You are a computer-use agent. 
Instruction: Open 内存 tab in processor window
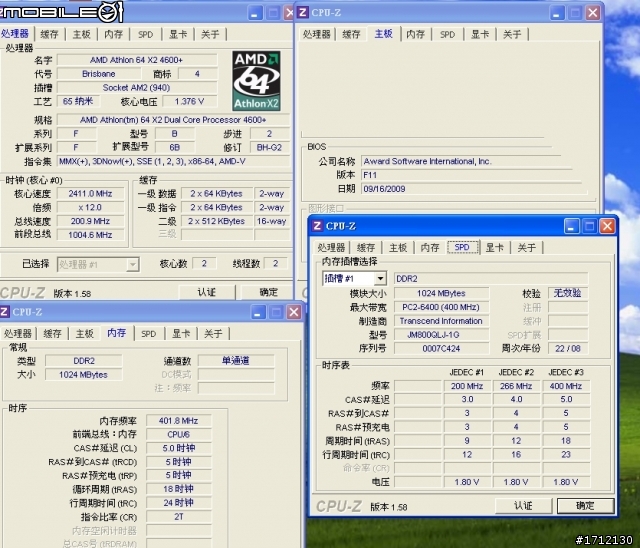coord(113,34)
